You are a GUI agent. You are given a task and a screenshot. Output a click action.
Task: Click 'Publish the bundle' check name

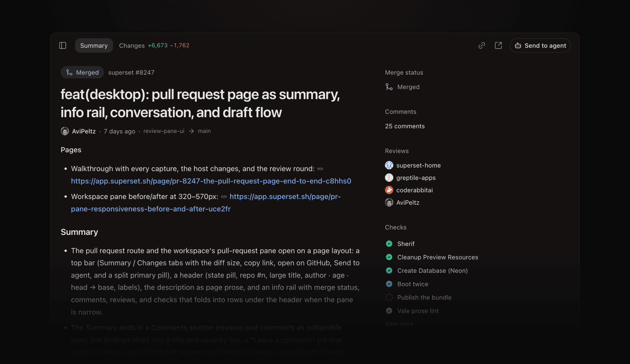pos(424,297)
